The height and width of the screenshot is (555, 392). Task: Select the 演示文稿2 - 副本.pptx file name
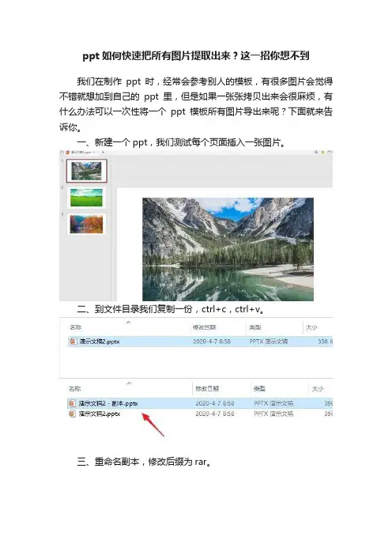[108, 403]
